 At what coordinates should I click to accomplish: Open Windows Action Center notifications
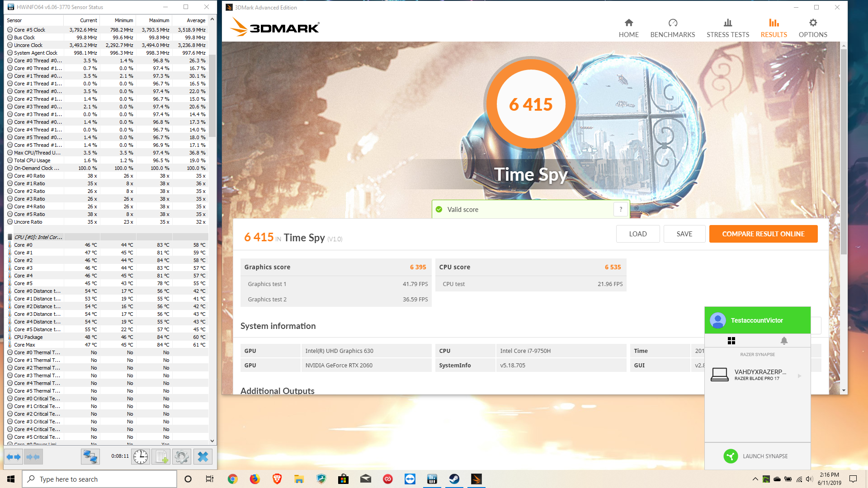tap(853, 479)
